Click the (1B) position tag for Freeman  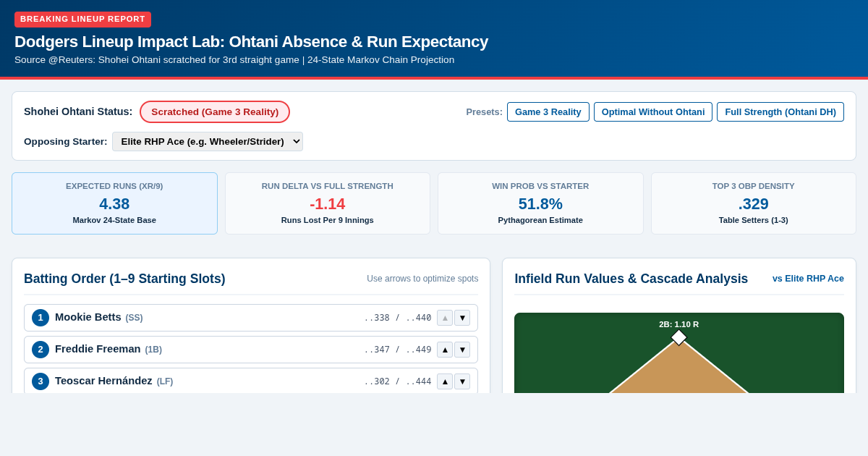click(153, 350)
